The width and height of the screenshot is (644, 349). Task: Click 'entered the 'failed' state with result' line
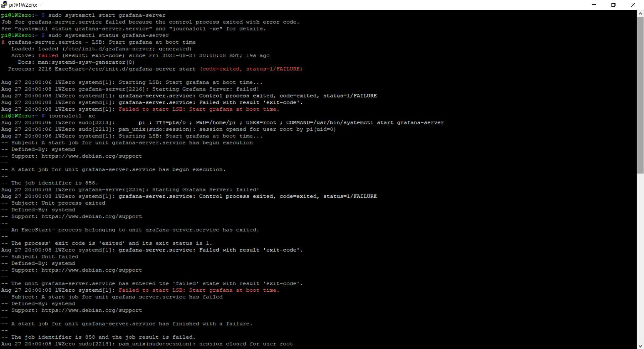click(152, 283)
